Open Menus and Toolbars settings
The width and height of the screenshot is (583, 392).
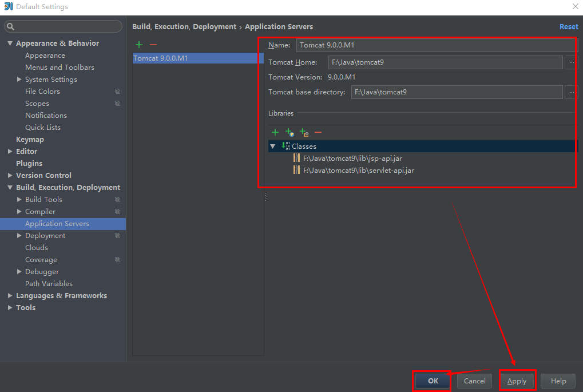click(x=60, y=68)
